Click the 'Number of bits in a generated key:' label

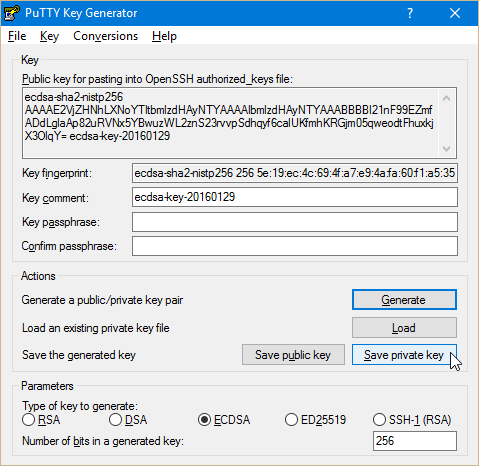(x=103, y=441)
